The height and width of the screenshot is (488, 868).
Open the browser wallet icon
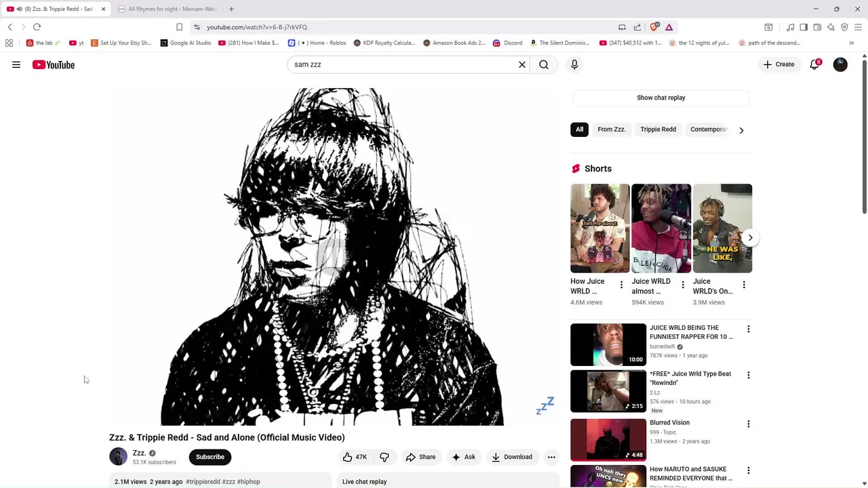tap(817, 27)
